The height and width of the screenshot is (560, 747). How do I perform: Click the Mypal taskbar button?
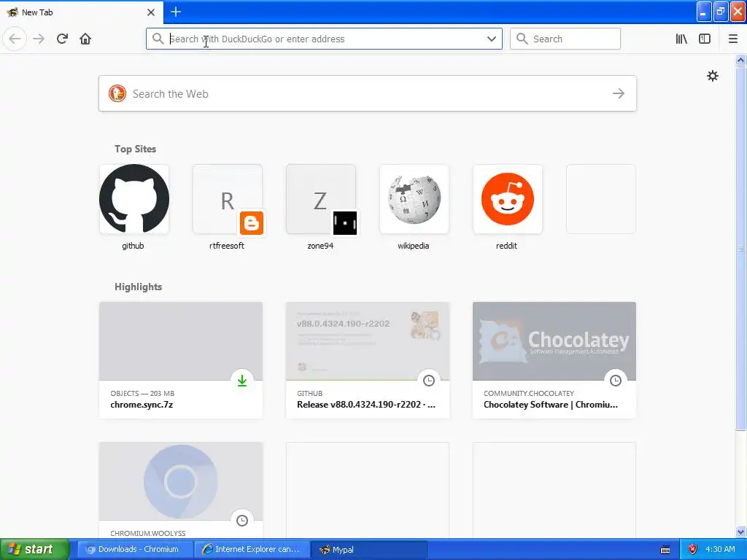click(368, 549)
